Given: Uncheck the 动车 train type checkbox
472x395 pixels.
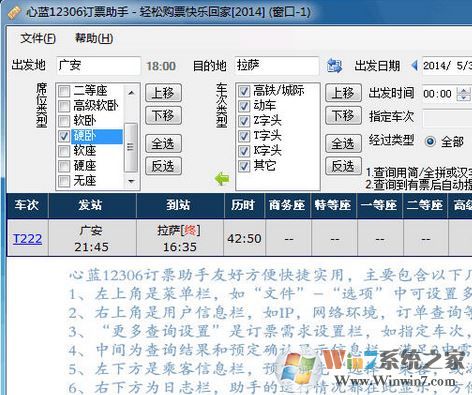Looking at the screenshot, I should click(244, 106).
